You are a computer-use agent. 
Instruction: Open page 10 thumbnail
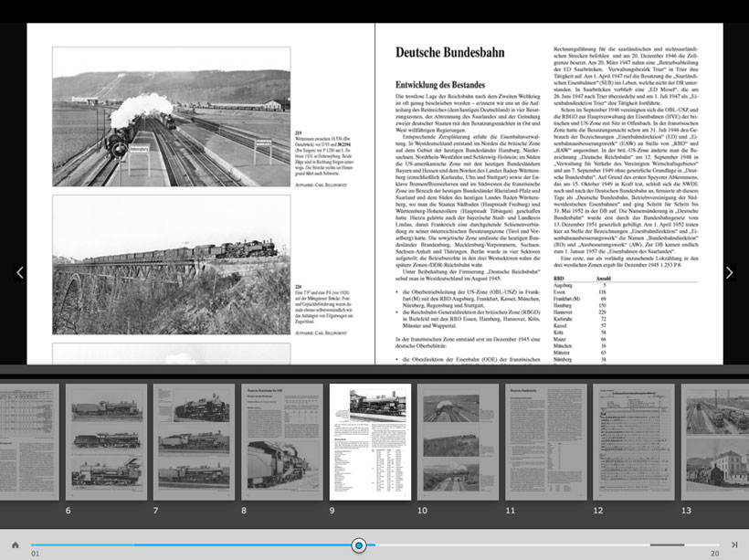click(x=459, y=442)
